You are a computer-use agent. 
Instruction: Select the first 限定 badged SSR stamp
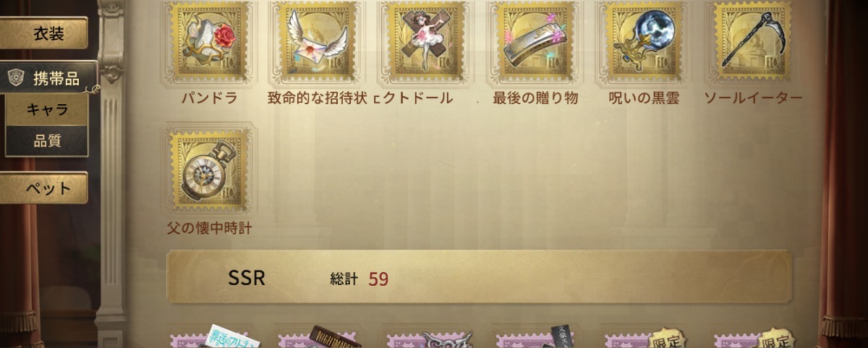click(x=643, y=339)
